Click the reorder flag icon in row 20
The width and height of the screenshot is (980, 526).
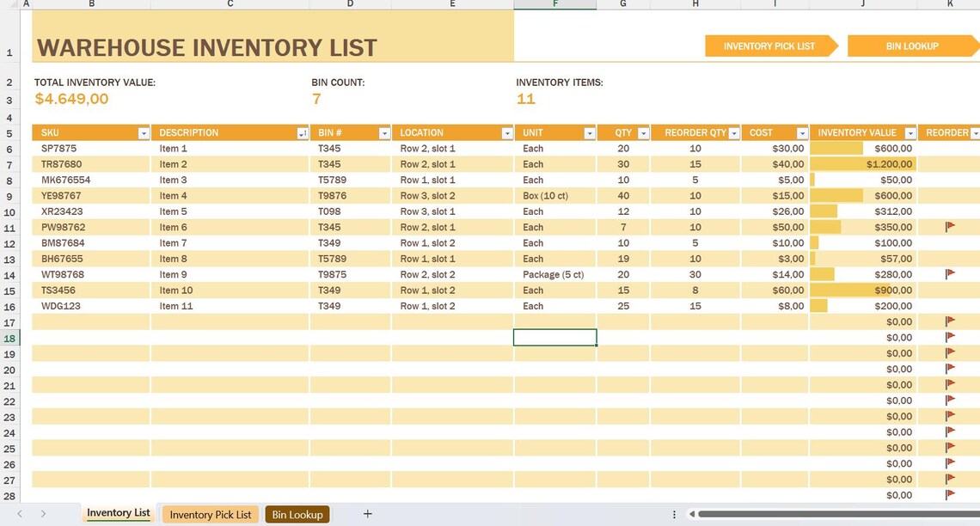(x=951, y=369)
